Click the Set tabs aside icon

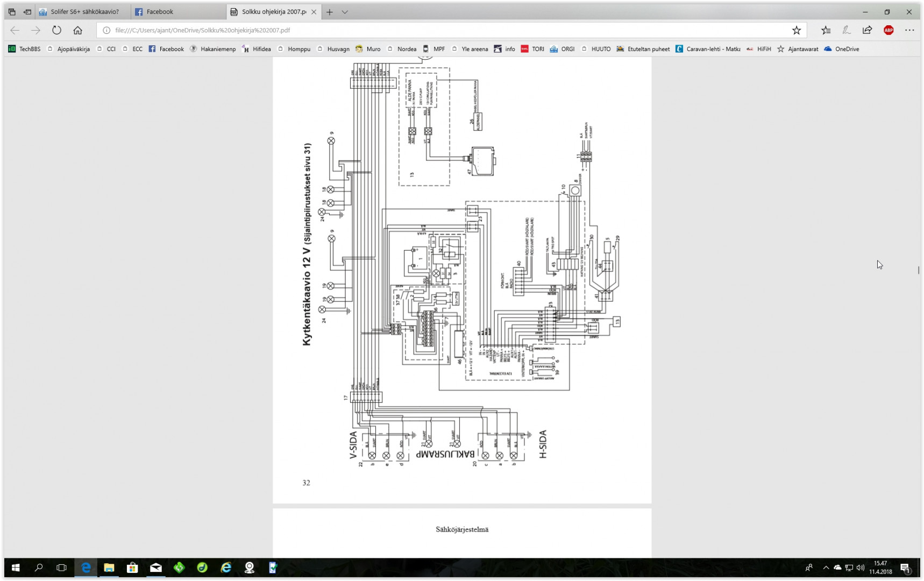[27, 12]
